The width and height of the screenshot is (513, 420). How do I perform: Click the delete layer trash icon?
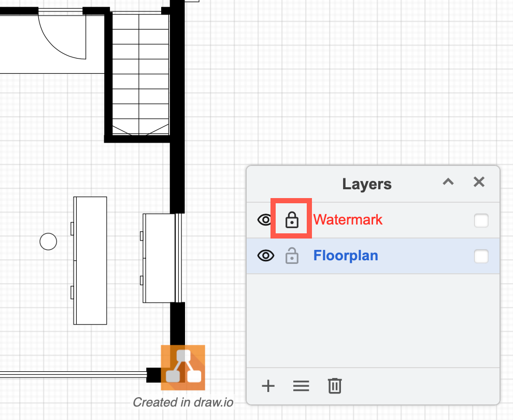pos(334,386)
